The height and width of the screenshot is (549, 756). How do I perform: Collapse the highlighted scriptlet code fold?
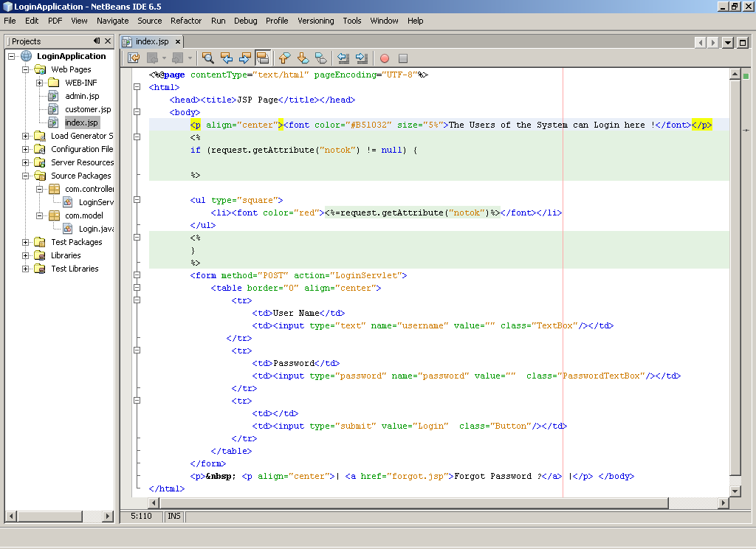(x=137, y=137)
